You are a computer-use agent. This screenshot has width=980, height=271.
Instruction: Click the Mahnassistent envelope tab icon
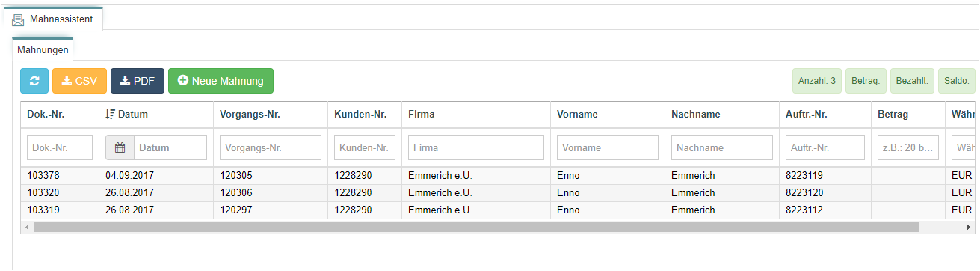18,19
